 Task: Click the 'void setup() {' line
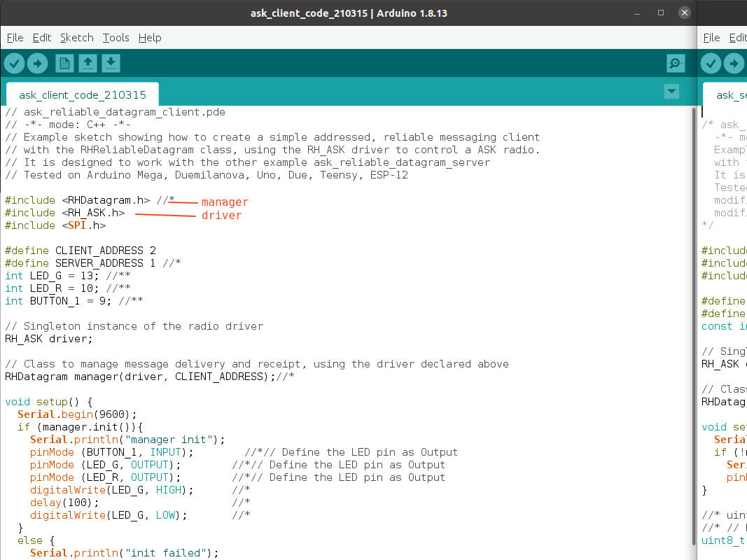pos(48,402)
